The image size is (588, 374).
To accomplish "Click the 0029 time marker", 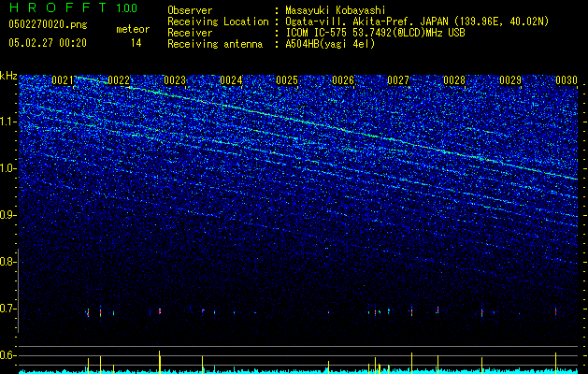I will click(510, 80).
